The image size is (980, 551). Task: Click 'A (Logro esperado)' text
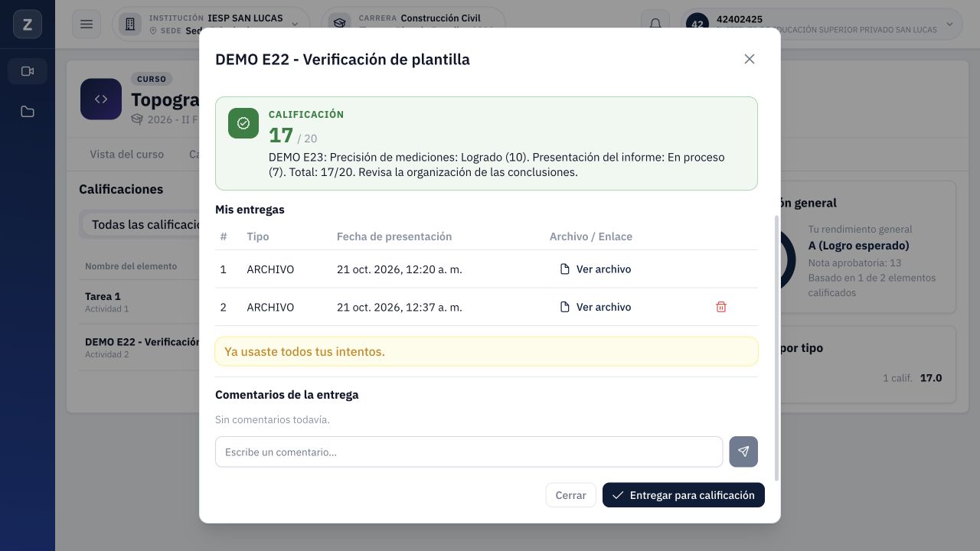[x=859, y=246]
